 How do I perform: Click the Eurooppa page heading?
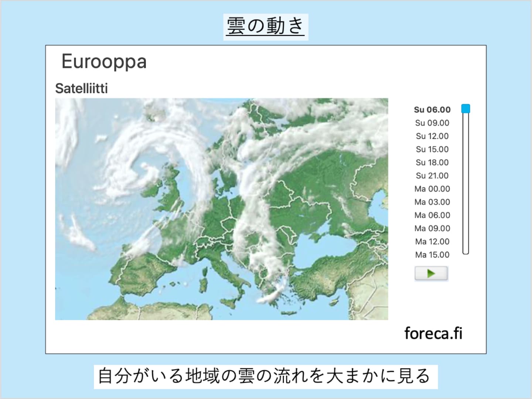tap(104, 61)
